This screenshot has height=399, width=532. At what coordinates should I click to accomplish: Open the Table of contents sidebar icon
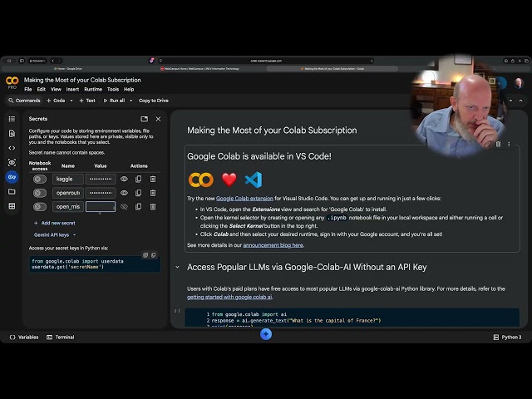pyautogui.click(x=12, y=119)
